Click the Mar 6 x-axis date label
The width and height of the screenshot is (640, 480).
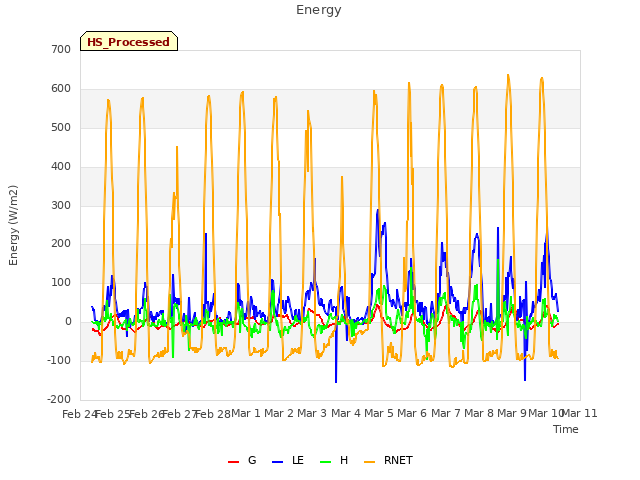412,413
